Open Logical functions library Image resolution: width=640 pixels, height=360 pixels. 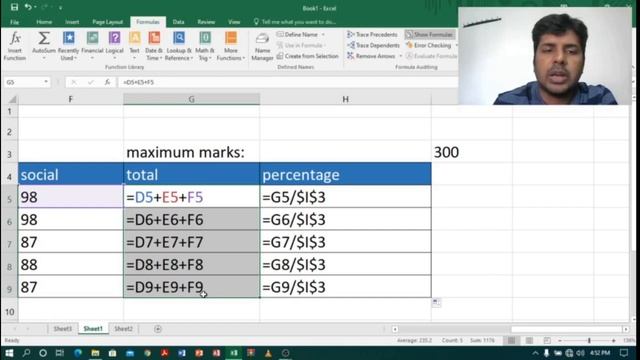pos(114,46)
